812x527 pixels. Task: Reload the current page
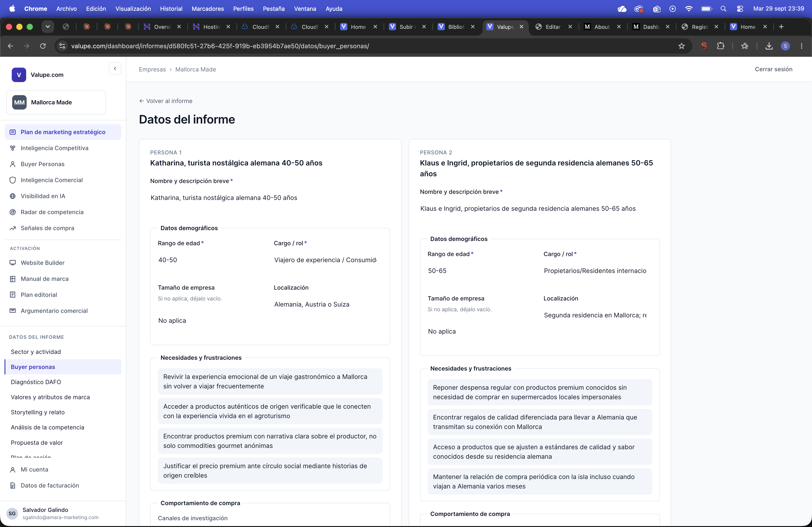click(x=43, y=46)
